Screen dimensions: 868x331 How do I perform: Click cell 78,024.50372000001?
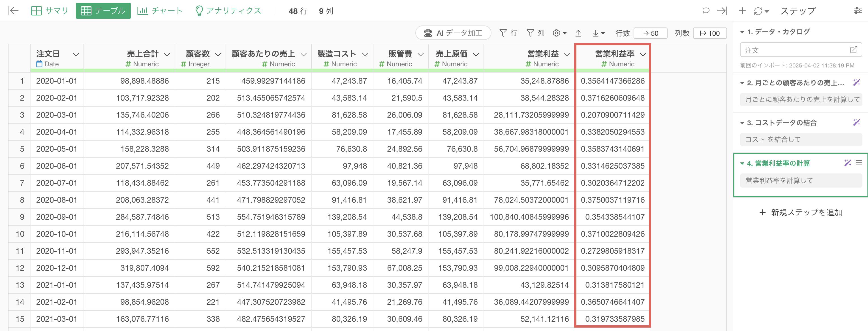coord(529,200)
